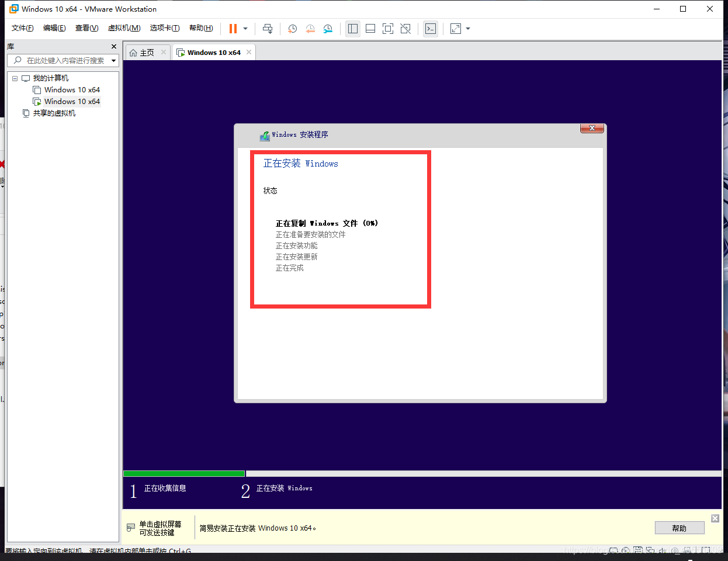
Task: Toggle the thumbnail bar
Action: tap(370, 29)
